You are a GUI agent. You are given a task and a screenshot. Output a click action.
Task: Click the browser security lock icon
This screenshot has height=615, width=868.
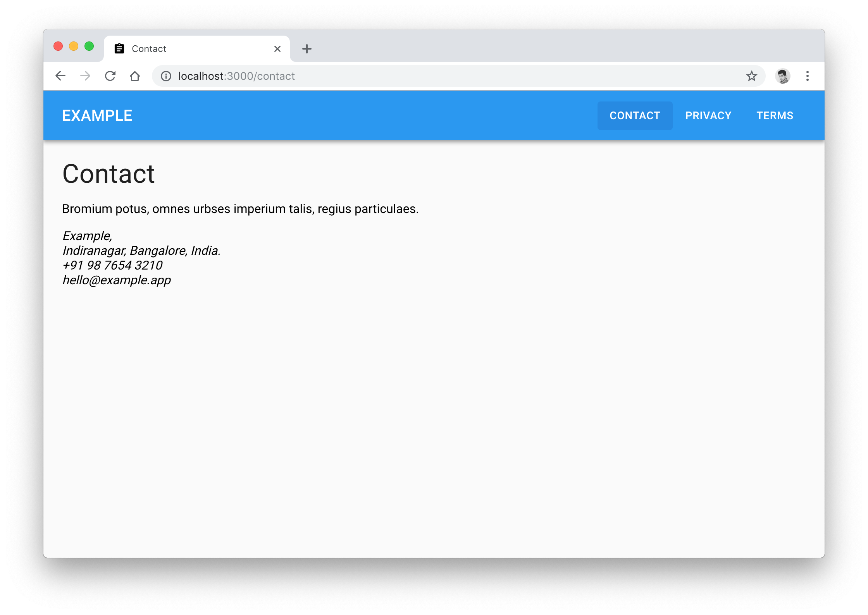pos(164,75)
